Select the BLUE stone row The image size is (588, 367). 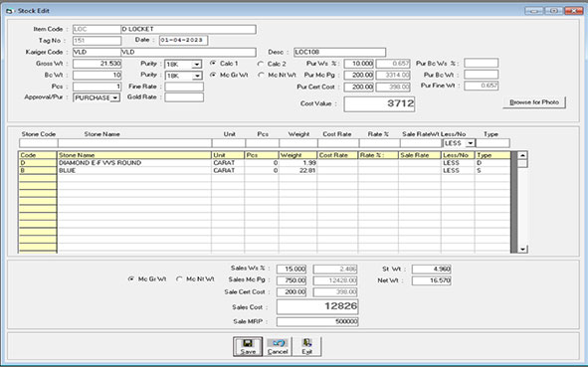[x=265, y=170]
